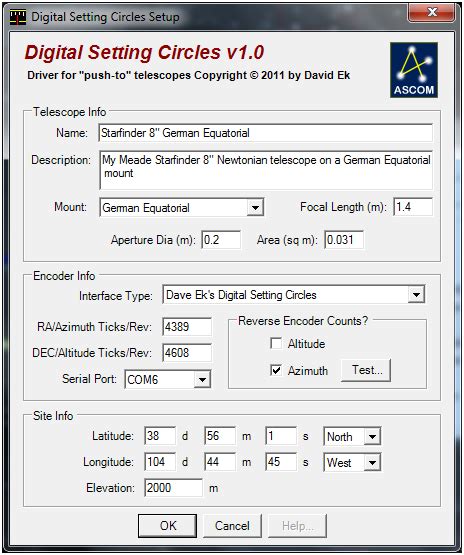This screenshot has height=555, width=464.
Task: Click the Latitude degrees field
Action: click(160, 436)
